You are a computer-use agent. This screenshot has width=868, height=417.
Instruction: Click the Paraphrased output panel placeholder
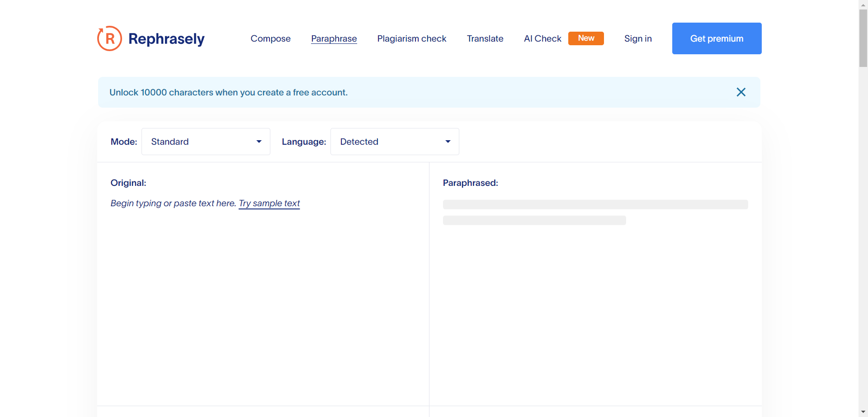[595, 213]
